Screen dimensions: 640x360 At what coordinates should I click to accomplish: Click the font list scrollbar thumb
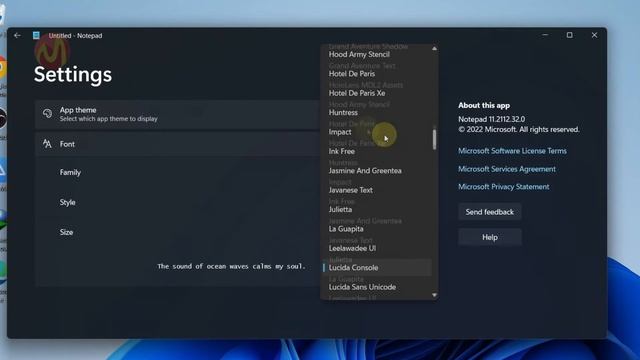pyautogui.click(x=434, y=139)
